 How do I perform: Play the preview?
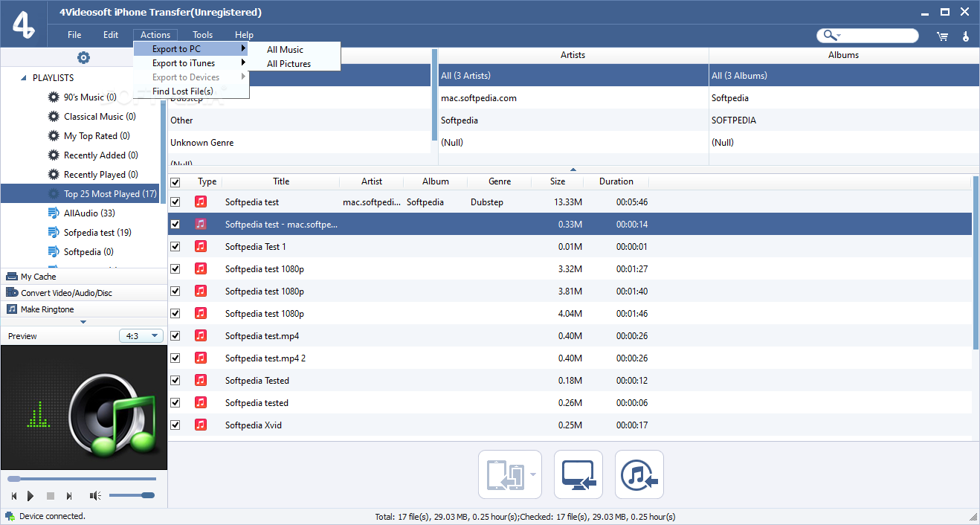pos(30,496)
